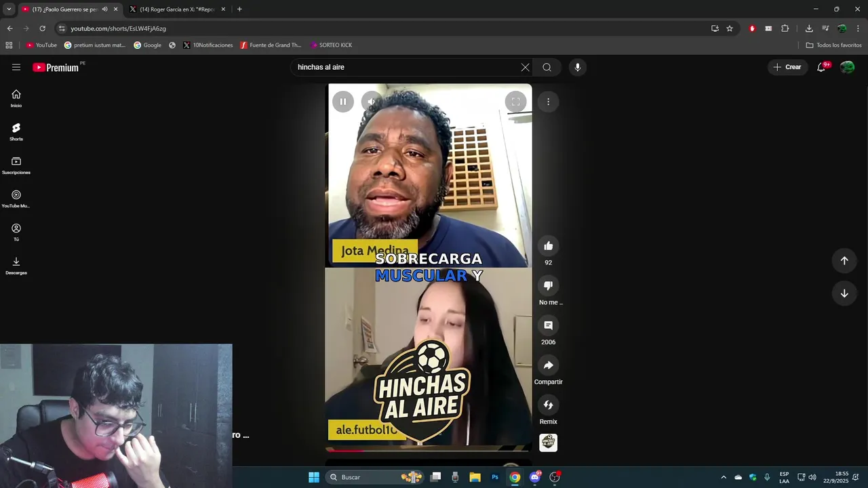Enter fullscreen on the Short player

click(x=515, y=102)
